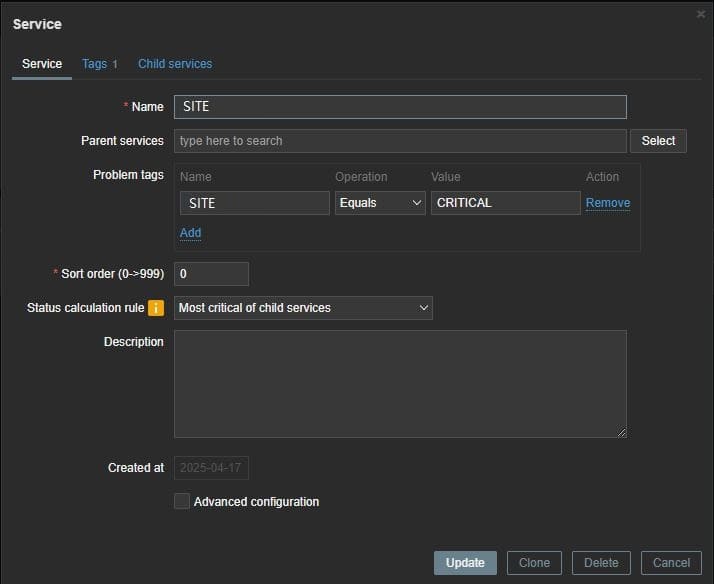Image resolution: width=714 pixels, height=584 pixels.
Task: Expand the Status calculation rule dropdown
Action: (x=303, y=308)
